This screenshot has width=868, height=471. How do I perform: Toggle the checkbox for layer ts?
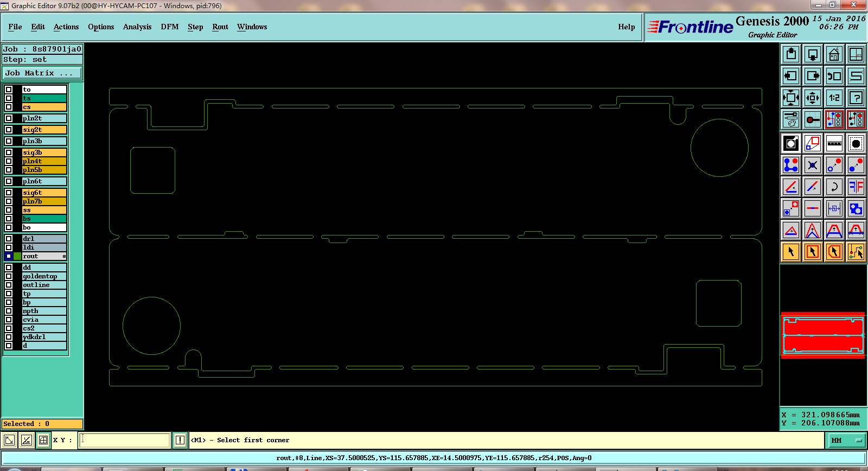point(9,98)
